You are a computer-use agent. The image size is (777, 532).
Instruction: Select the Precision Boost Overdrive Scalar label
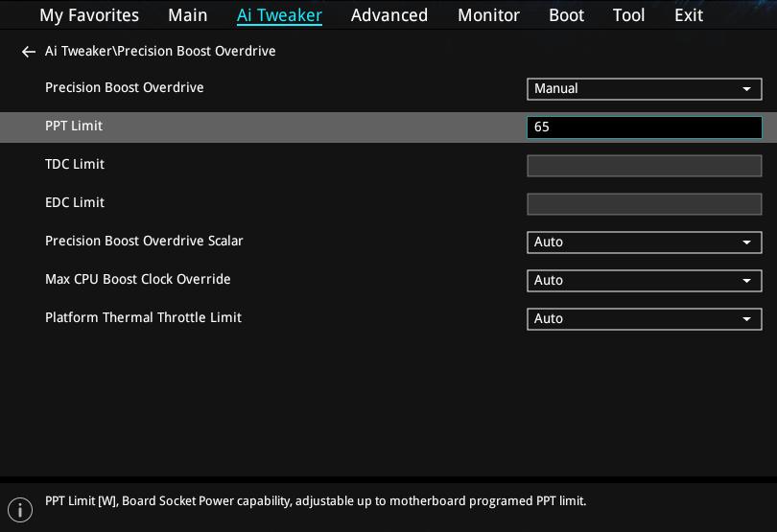pyautogui.click(x=144, y=241)
